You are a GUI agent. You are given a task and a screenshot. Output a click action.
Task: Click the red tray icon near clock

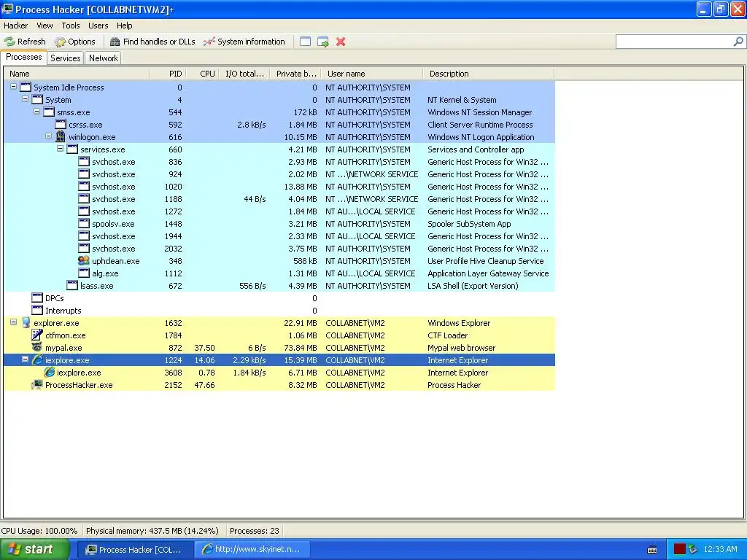[x=680, y=549]
